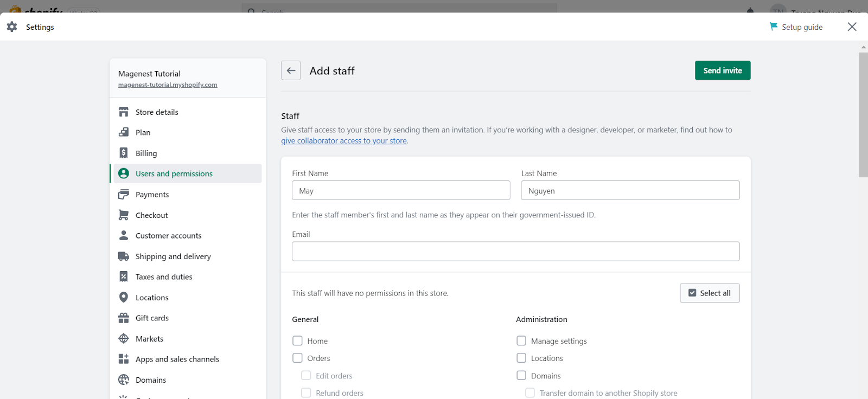Open Payments settings in sidebar
This screenshot has width=868, height=399.
152,195
